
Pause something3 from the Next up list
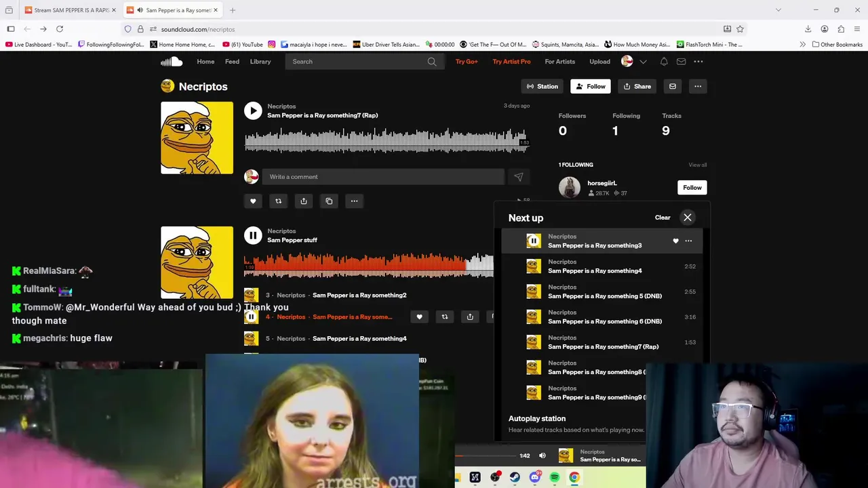(x=534, y=241)
